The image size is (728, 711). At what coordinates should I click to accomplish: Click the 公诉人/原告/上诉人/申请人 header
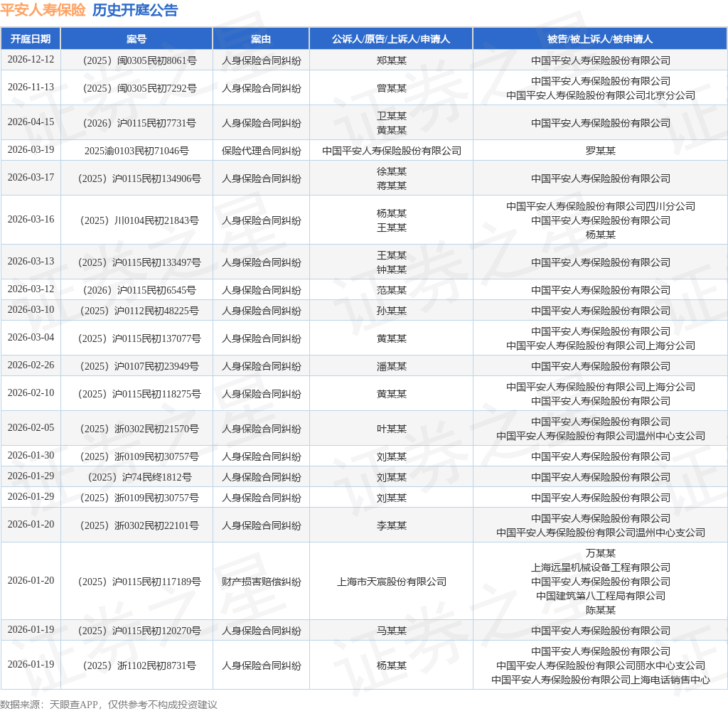tap(391, 39)
